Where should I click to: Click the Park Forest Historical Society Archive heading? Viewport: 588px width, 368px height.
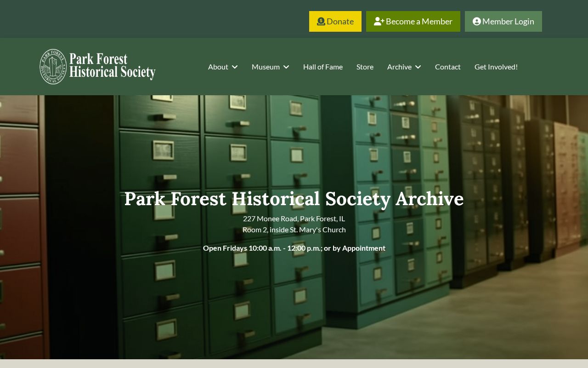[x=294, y=199]
